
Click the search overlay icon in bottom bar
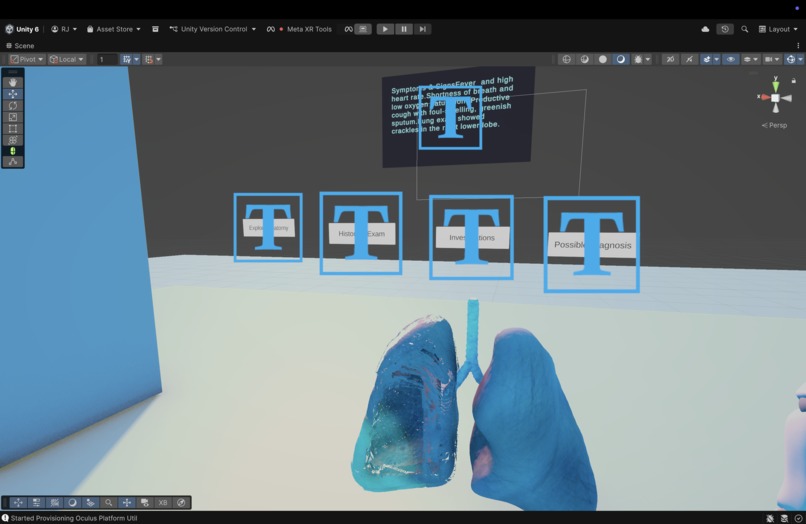tap(108, 502)
